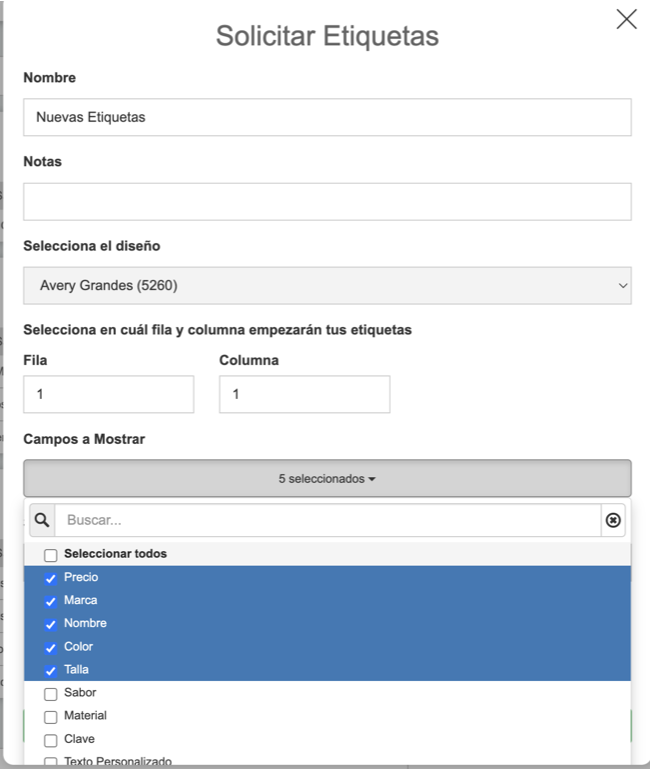Screen dimensions: 651x769
Task: Select the Clave field checkbox
Action: coord(51,740)
